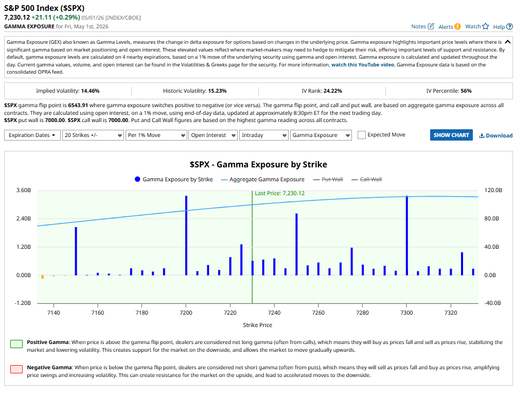Click the Last Price: 7,230.12 label
The height and width of the screenshot is (395, 532).
279,193
